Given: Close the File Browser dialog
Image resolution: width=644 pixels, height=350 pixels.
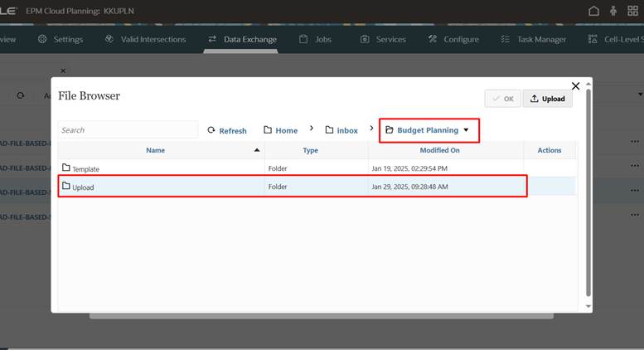Looking at the screenshot, I should point(576,86).
